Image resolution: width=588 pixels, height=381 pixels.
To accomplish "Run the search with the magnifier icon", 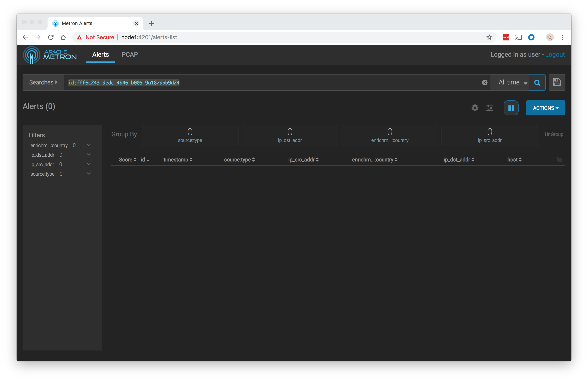I will (x=537, y=82).
